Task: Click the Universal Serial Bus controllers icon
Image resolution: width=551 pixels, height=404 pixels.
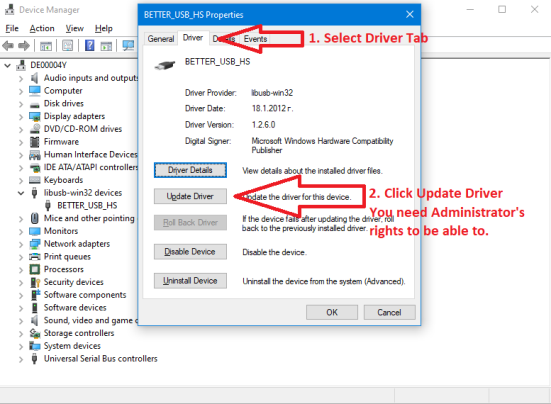Action: coord(34,359)
